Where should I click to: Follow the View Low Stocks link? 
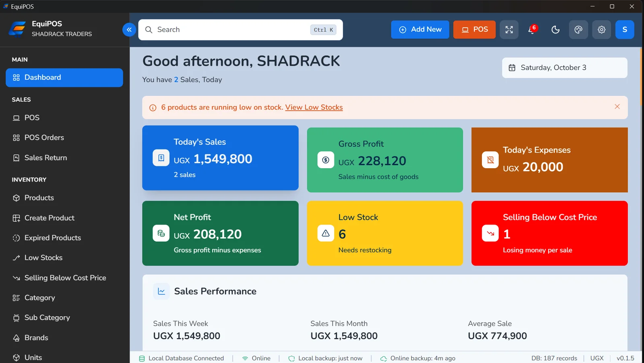314,107
